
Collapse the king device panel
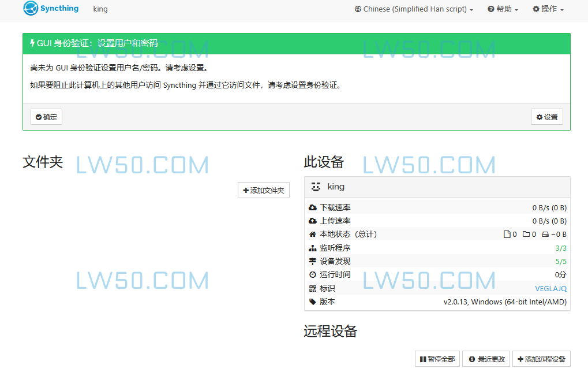click(x=336, y=186)
